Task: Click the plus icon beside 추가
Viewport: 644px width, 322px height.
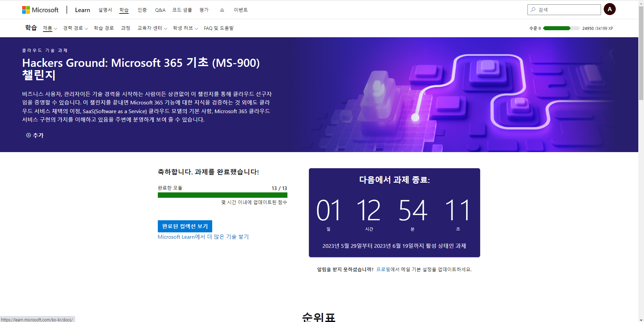Action: [x=29, y=135]
